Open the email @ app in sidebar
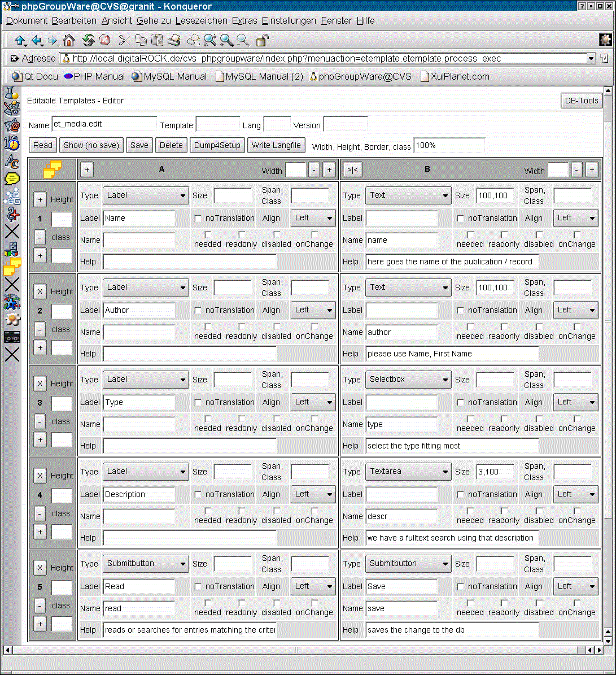The width and height of the screenshot is (616, 675). 12,125
